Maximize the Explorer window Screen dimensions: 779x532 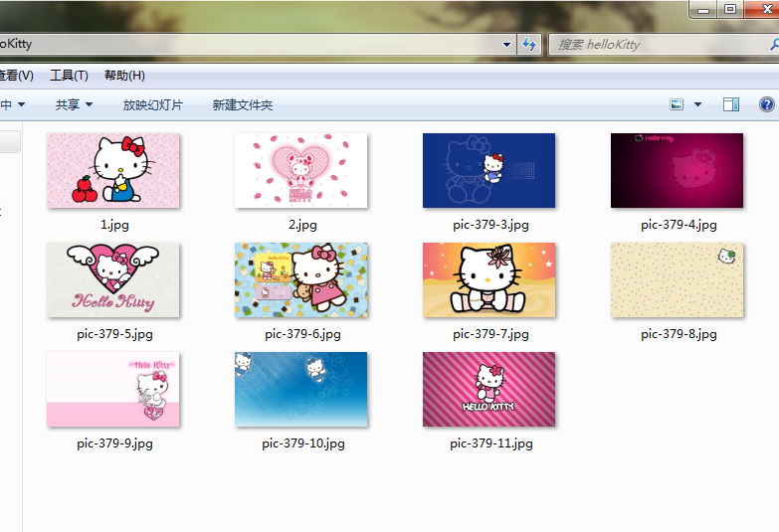click(730, 9)
